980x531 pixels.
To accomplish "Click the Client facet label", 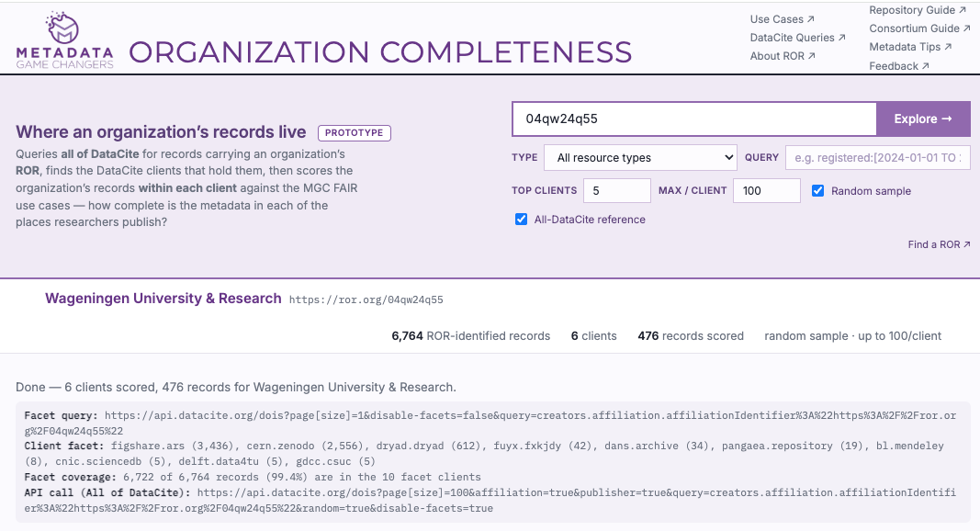I will click(x=64, y=446).
